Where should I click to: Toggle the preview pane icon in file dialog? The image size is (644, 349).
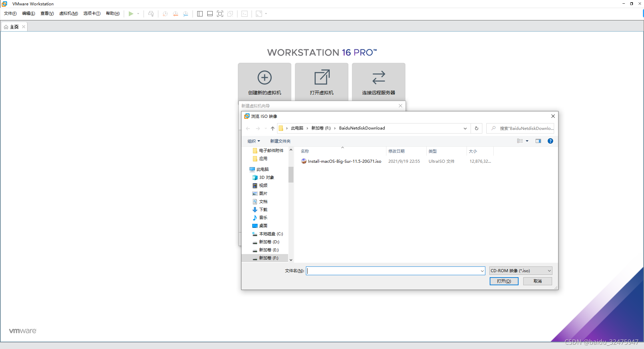click(538, 141)
